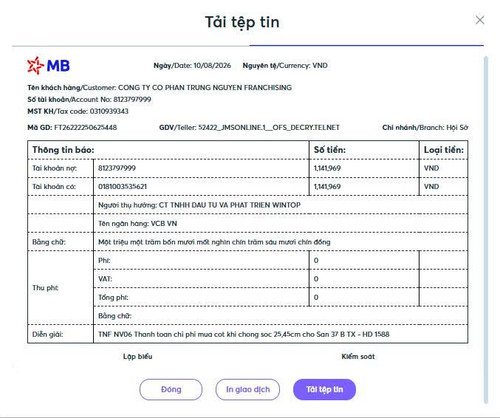
Task: Click VND in the debit account row
Action: (x=431, y=168)
